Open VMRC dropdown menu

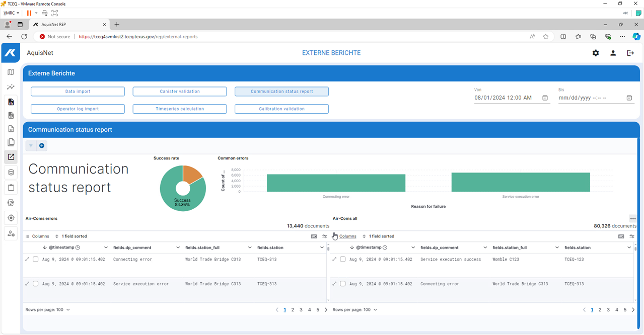[x=11, y=13]
